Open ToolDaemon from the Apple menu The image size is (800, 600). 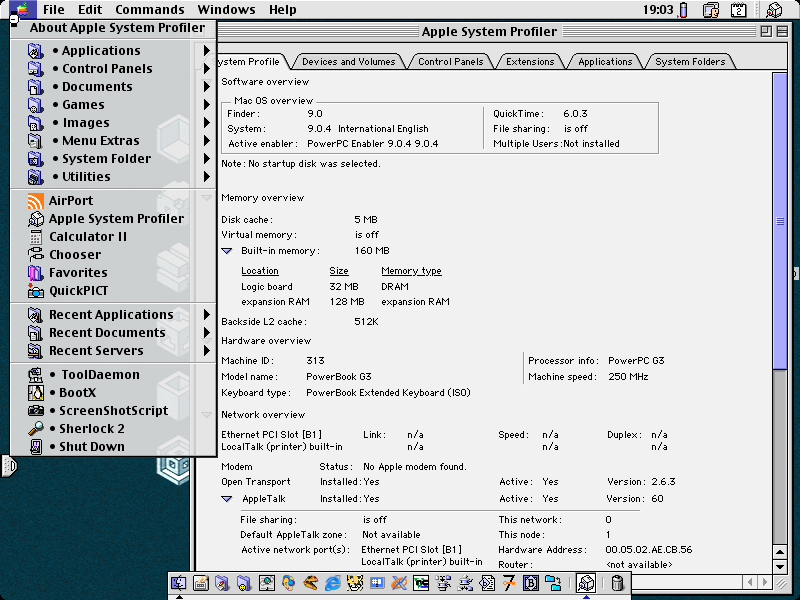(113, 374)
